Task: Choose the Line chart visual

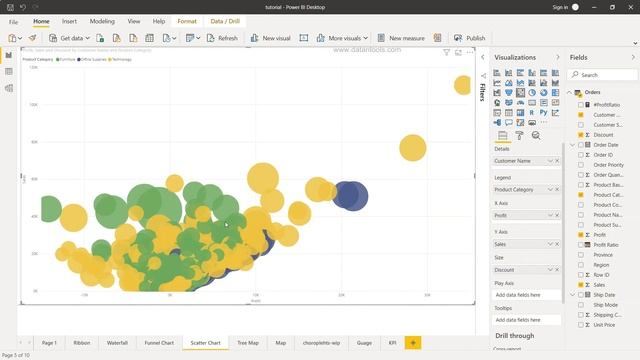Action: pos(497,83)
